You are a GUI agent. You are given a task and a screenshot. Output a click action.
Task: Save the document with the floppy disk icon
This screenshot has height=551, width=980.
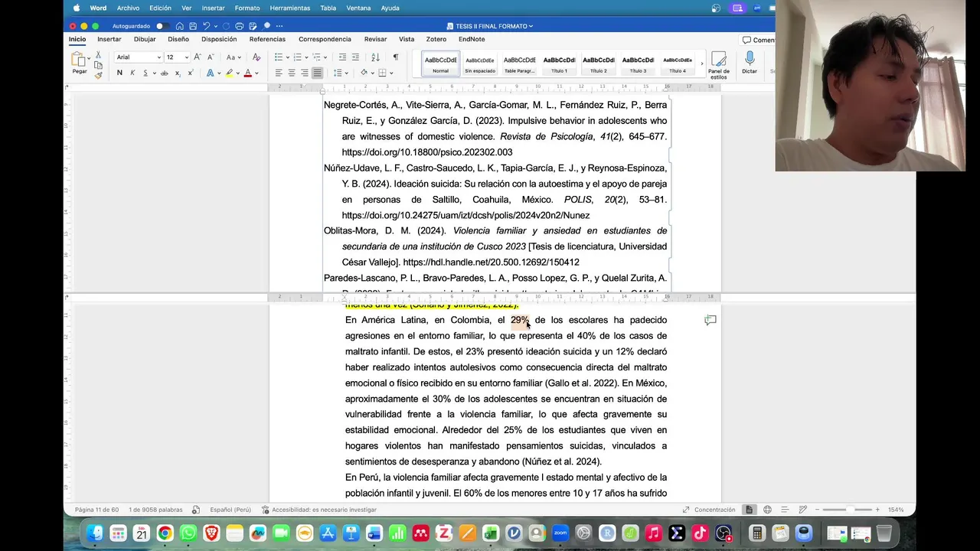(x=193, y=26)
